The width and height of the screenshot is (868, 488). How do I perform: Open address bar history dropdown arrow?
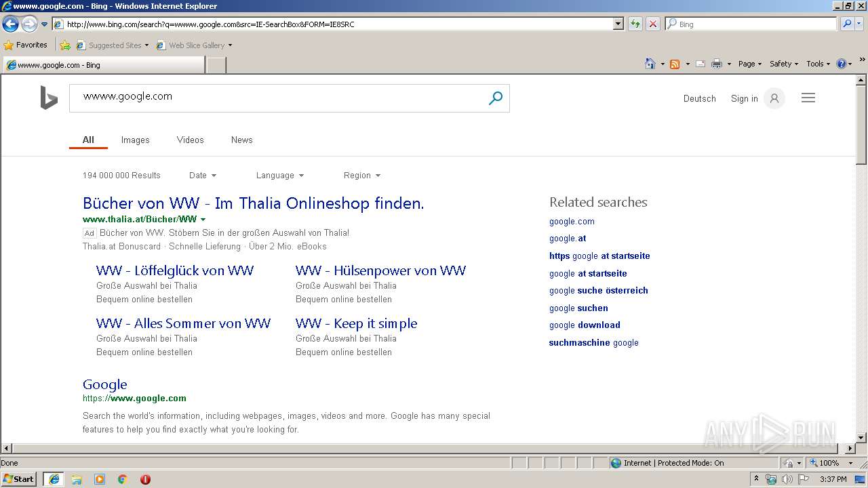pyautogui.click(x=618, y=24)
